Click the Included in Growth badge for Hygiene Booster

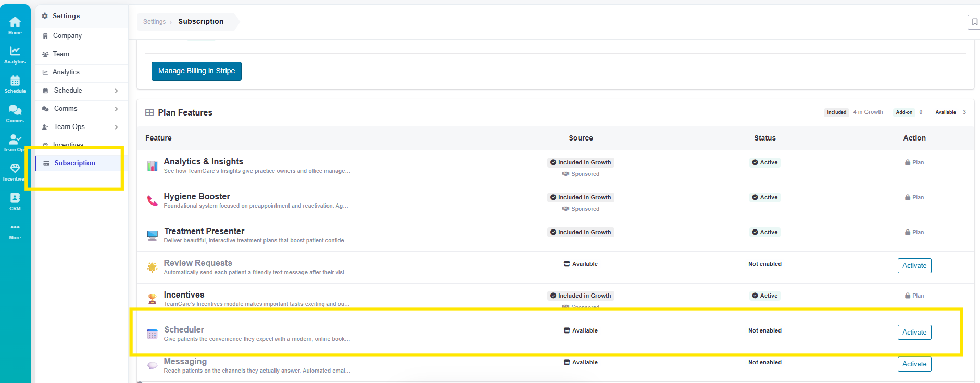581,197
